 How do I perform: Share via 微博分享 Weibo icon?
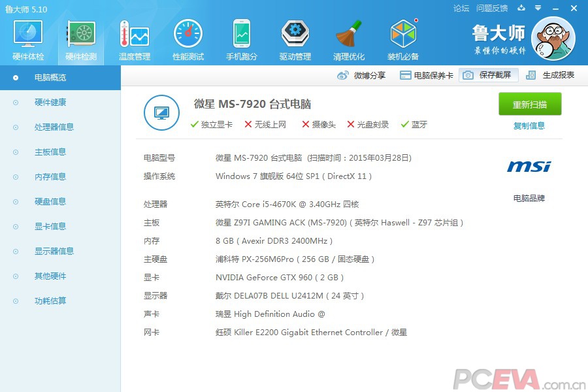coord(361,75)
